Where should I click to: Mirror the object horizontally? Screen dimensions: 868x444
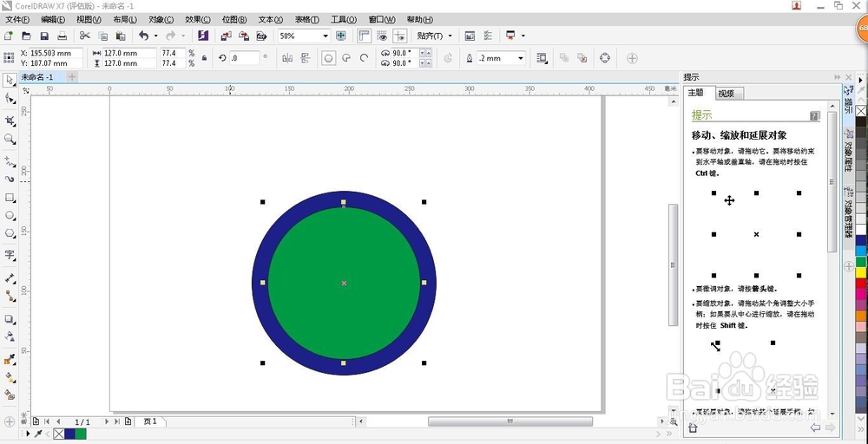pos(287,58)
